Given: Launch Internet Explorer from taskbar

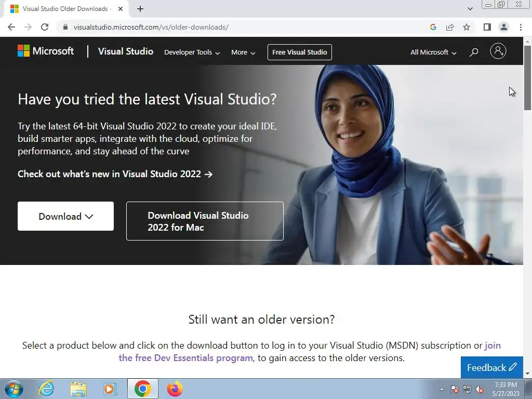Looking at the screenshot, I should tap(46, 389).
